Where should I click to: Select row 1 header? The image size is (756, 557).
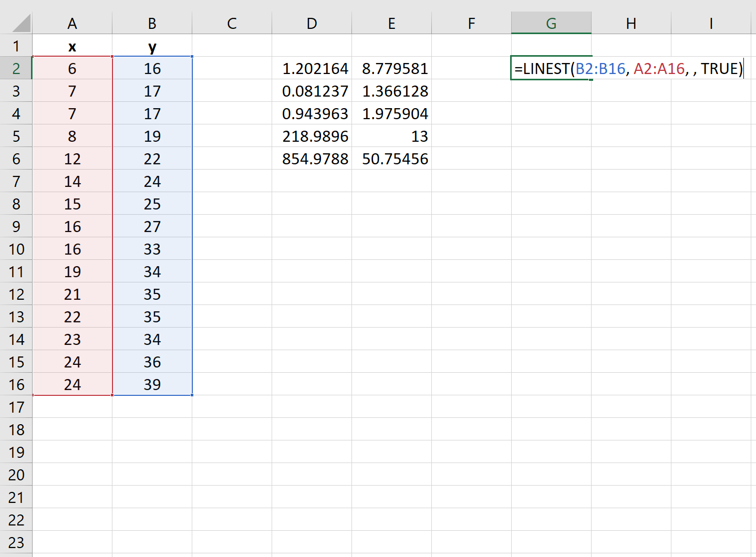coord(16,46)
